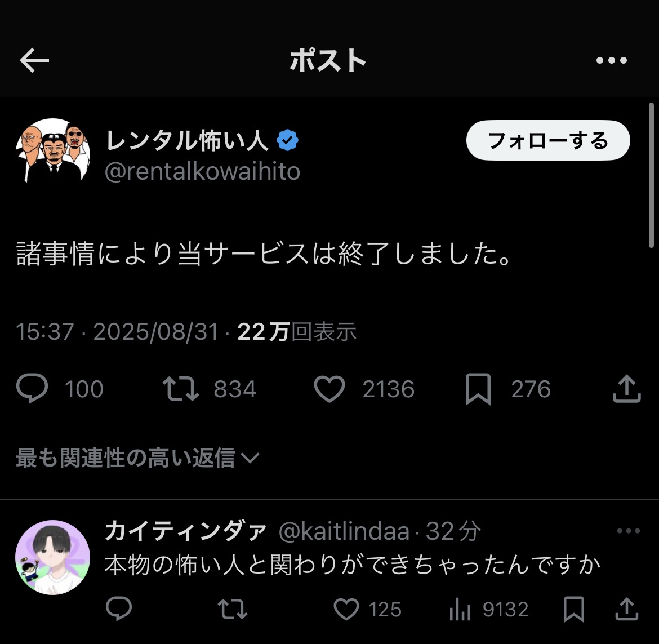Image resolution: width=659 pixels, height=644 pixels.
Task: Visit @rentalkowaihito's profile handle
Action: (x=203, y=170)
